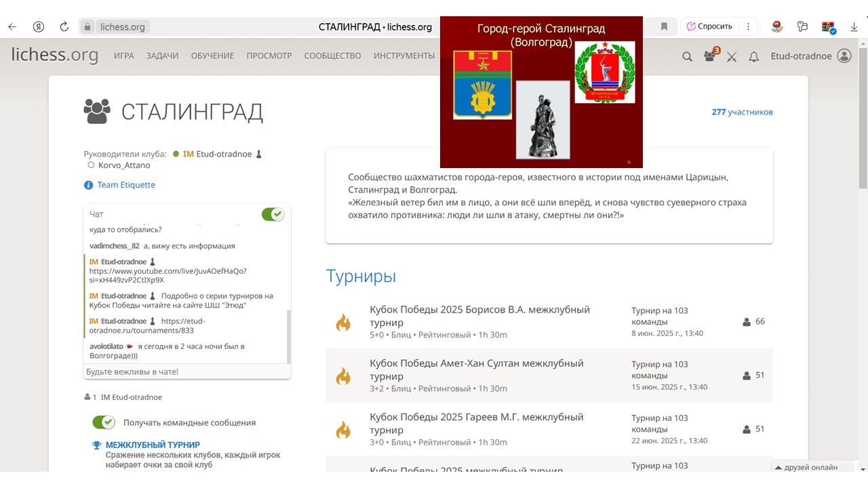Viewport: 868px width, 488px height.
Task: Open the crossed swords challenges icon
Action: (x=732, y=57)
